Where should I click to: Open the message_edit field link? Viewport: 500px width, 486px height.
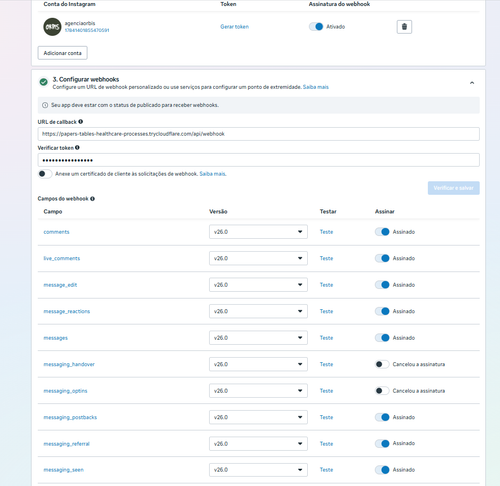coord(60,285)
